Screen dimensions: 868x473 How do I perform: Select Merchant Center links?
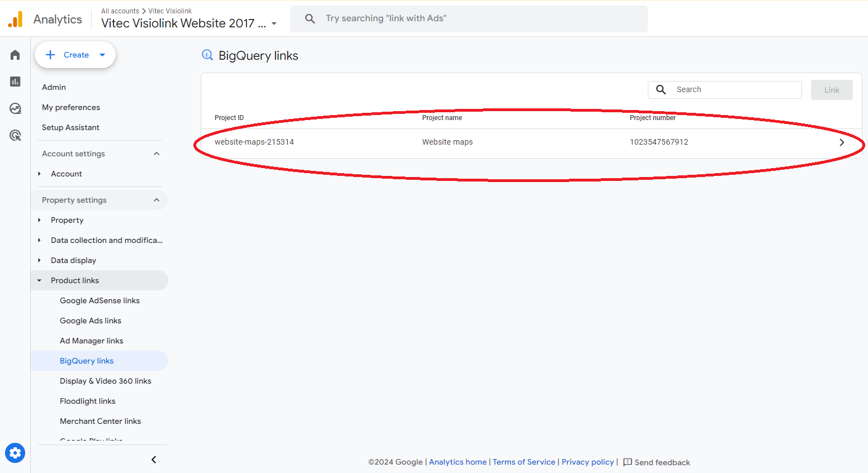click(101, 421)
